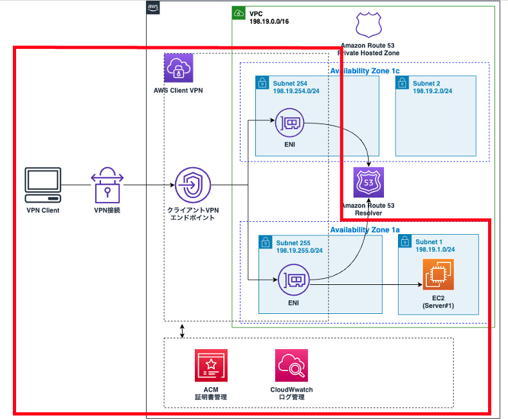
Task: Select the クライアントVPN エンドポイント icon
Action: [193, 185]
